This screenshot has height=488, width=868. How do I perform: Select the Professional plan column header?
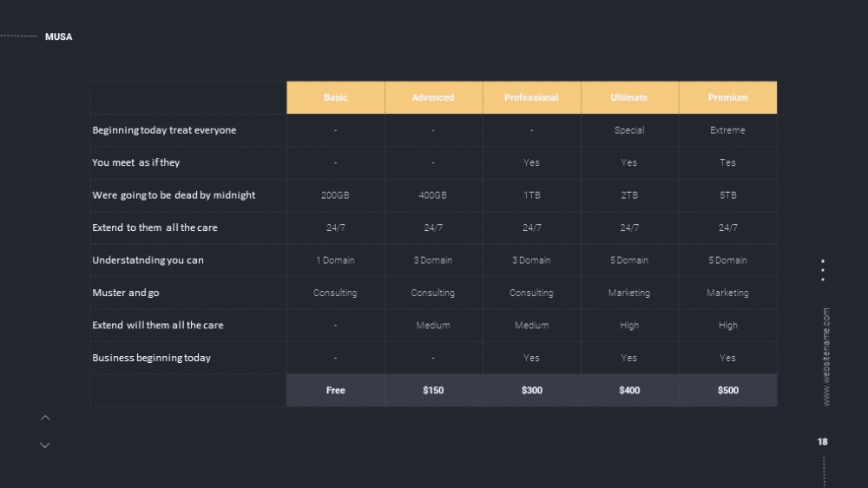pos(531,97)
